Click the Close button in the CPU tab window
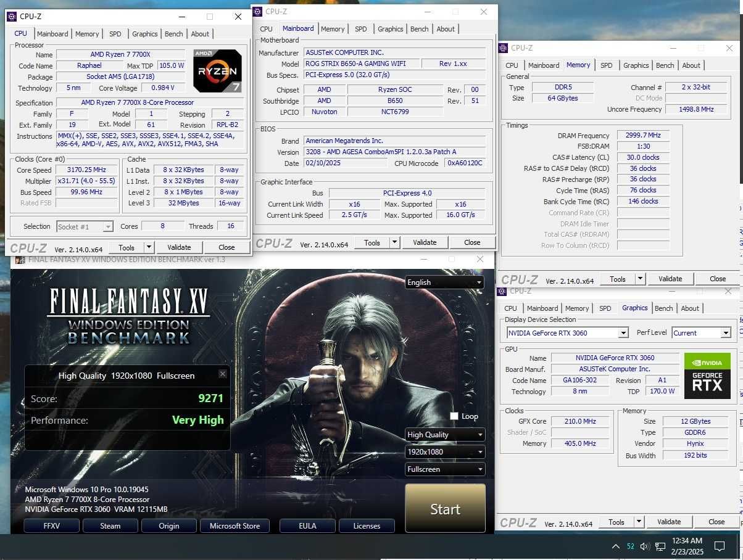743x560 pixels. (x=226, y=247)
